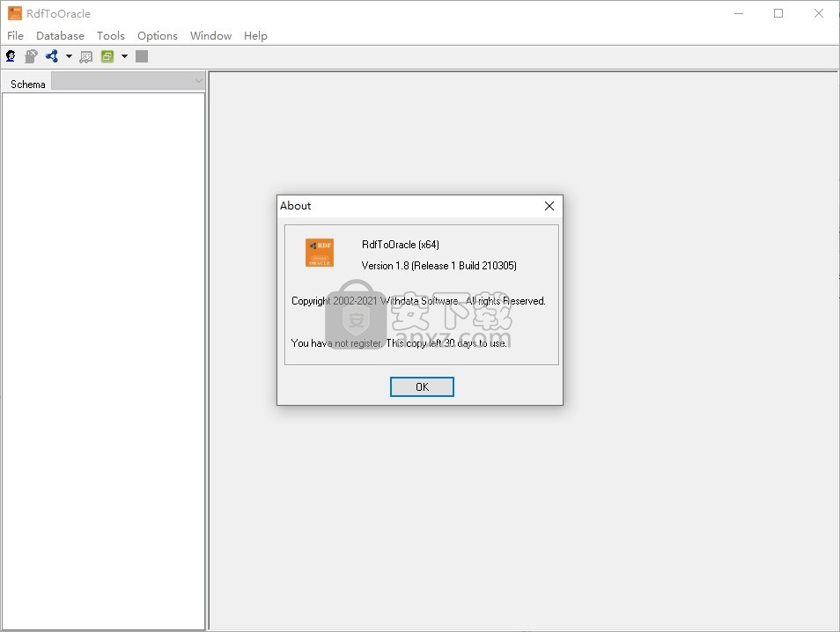Open the Database menu

point(60,35)
